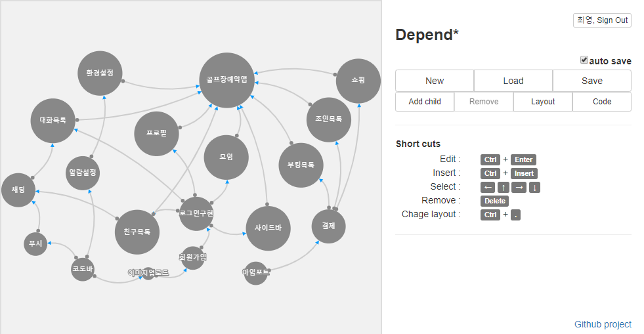644x334 pixels.
Task: Click the 부킹목록 node
Action: pyautogui.click(x=301, y=165)
